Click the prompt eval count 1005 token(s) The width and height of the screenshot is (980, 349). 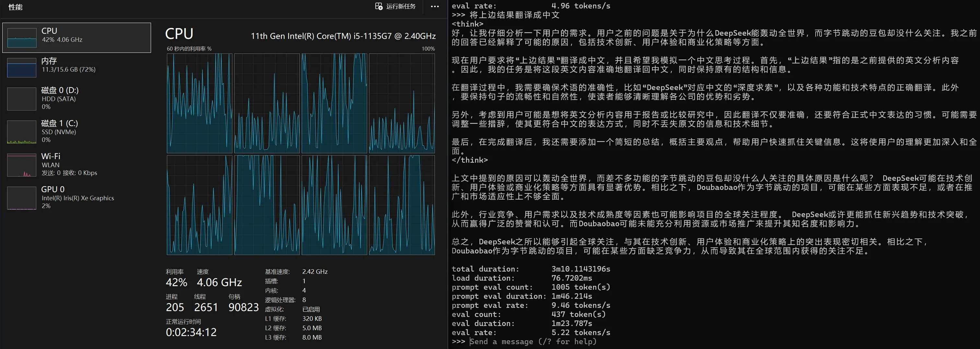580,287
